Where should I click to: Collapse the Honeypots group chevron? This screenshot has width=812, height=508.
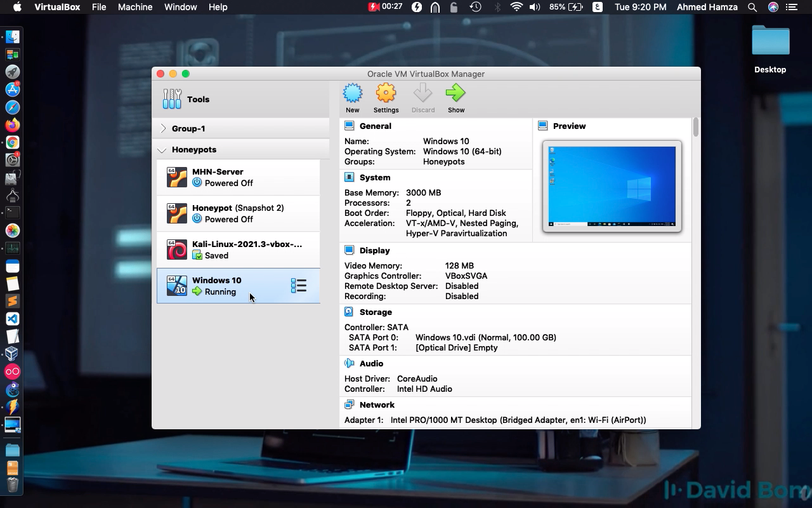[162, 150]
